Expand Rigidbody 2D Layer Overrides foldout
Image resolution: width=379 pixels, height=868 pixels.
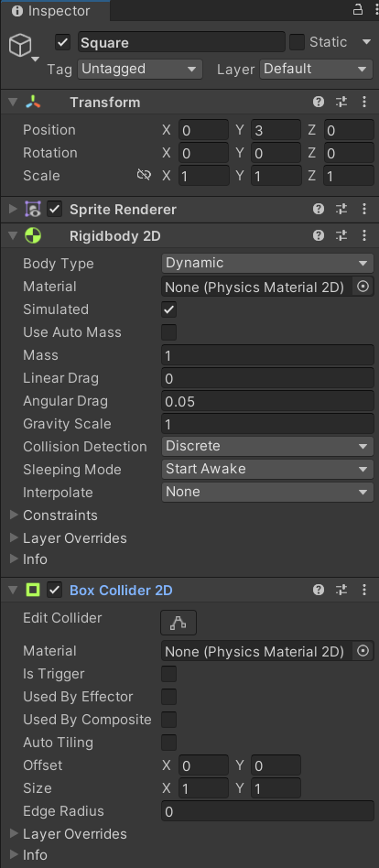click(14, 538)
